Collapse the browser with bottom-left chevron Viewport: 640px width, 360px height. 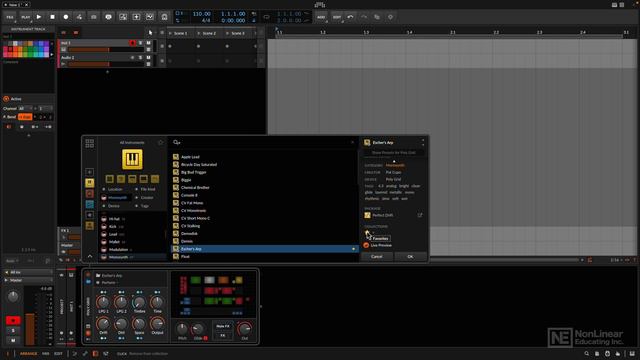[90, 256]
